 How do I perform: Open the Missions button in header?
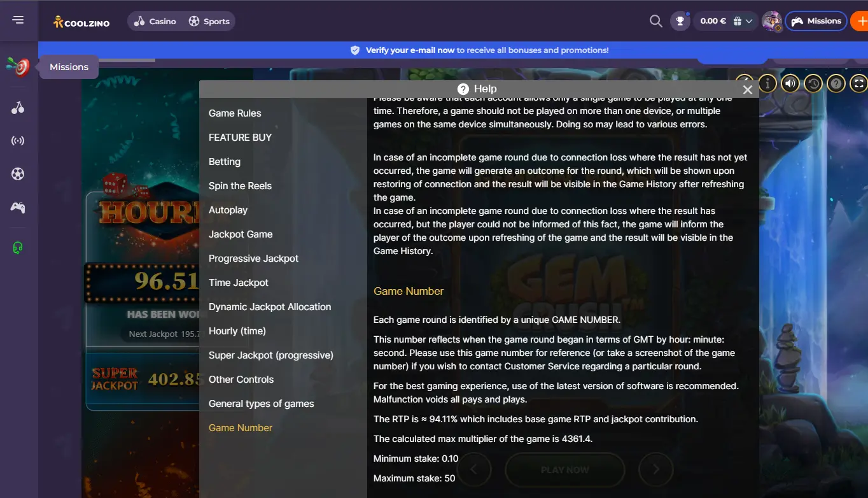(x=816, y=21)
